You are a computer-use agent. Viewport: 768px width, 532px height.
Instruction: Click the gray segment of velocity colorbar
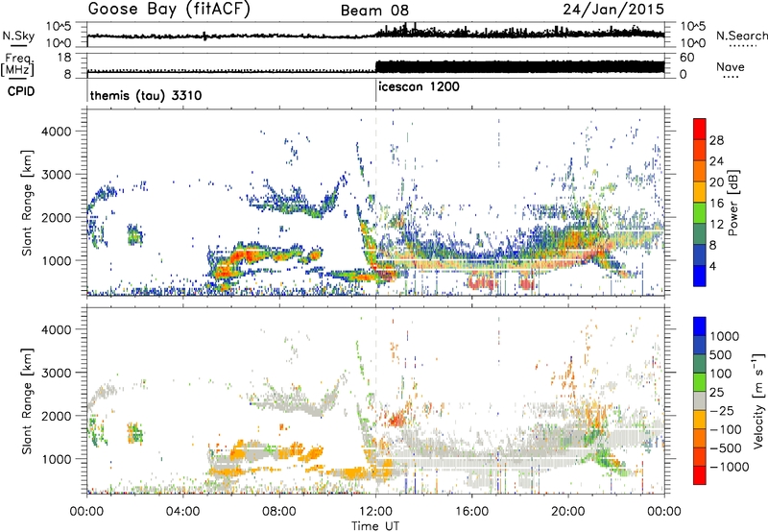tap(700, 400)
